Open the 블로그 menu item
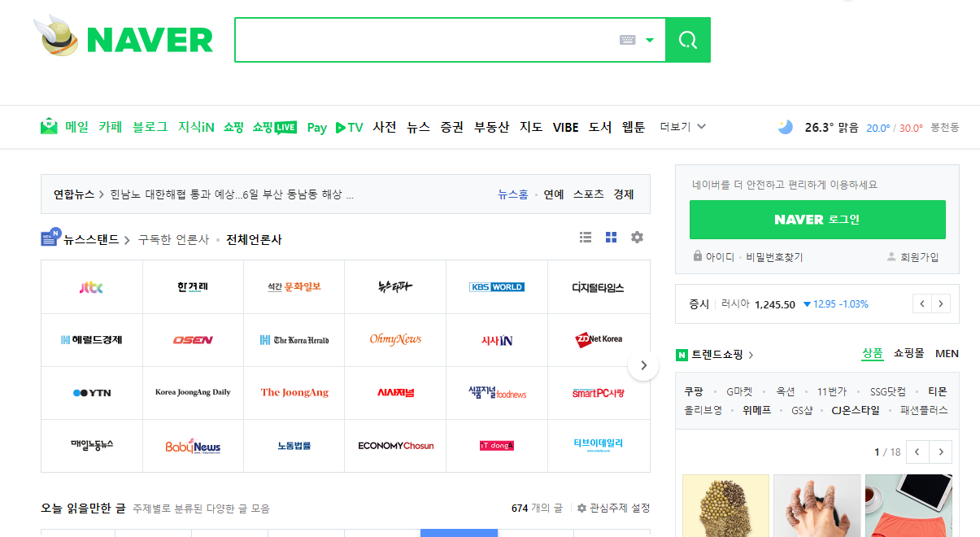Viewport: 980px width, 537px height. pos(150,127)
